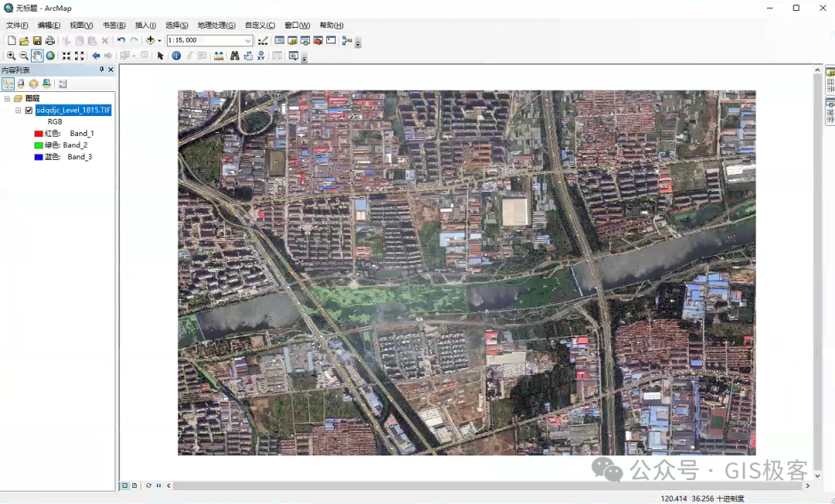Switch to List By Selection
The width and height of the screenshot is (835, 504).
[x=46, y=83]
